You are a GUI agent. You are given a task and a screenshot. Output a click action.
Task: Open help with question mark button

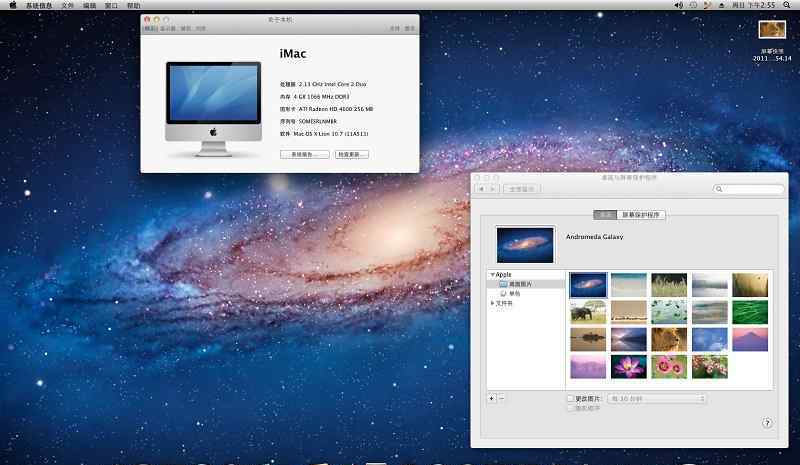pos(767,423)
